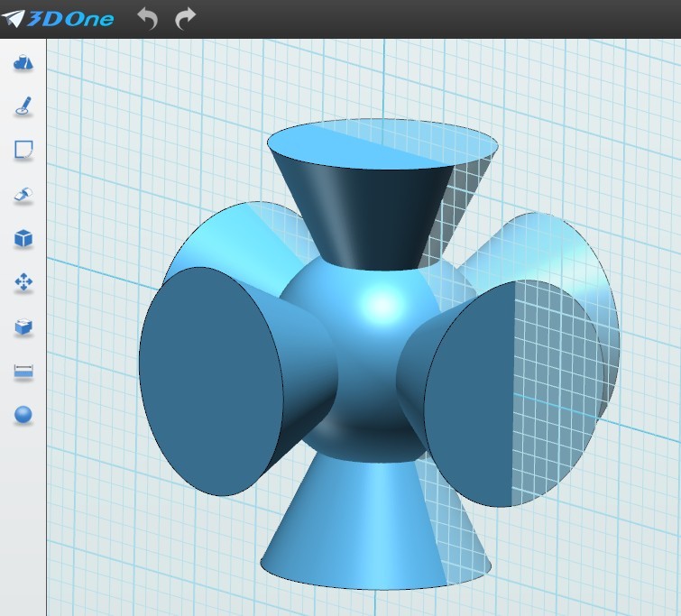Undo the last action
This screenshot has height=616, width=681.
[146, 18]
